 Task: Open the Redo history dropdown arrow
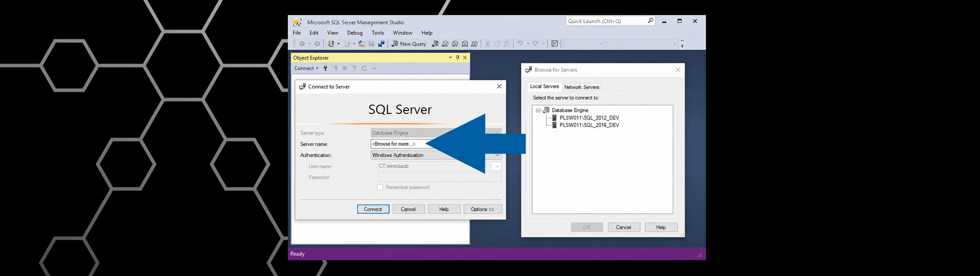pyautogui.click(x=543, y=44)
